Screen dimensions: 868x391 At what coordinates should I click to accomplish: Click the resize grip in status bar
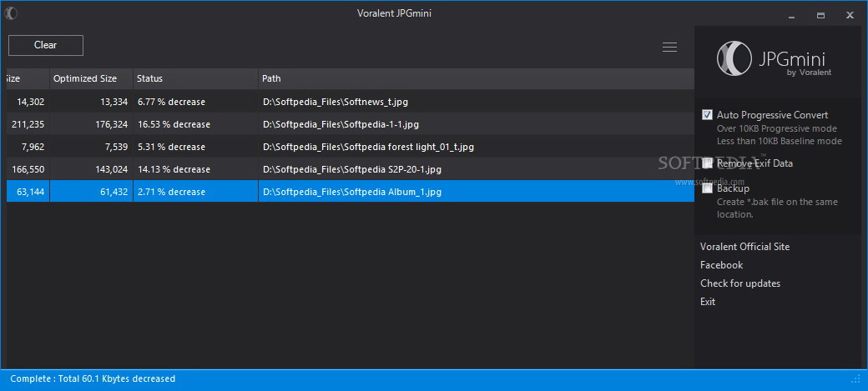[x=856, y=379]
